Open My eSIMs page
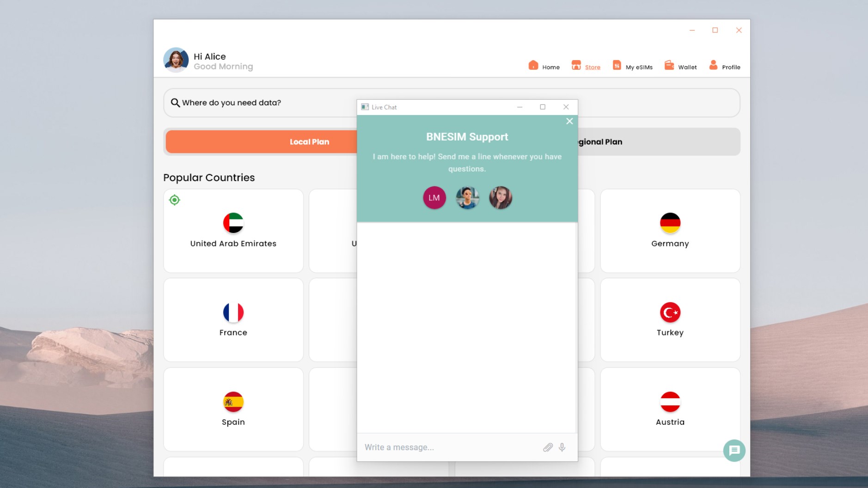The image size is (868, 488). coord(632,66)
